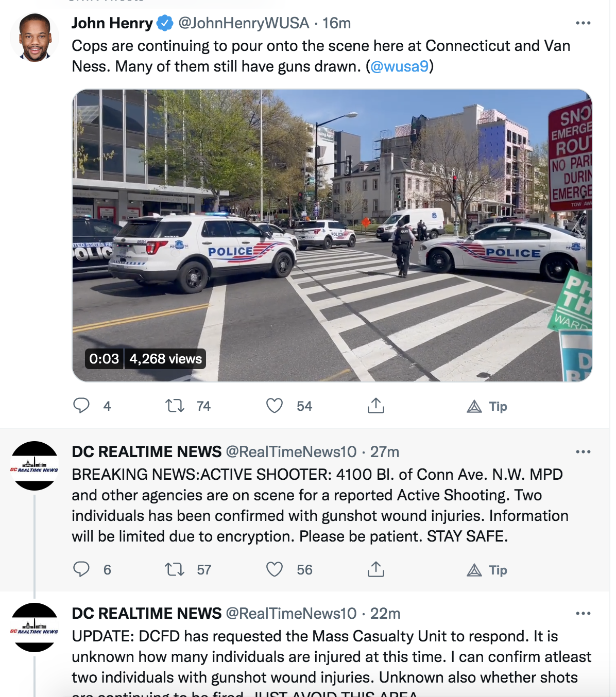Open the 22m timestamp of UPDATE tweet
The image size is (616, 697).
(385, 613)
